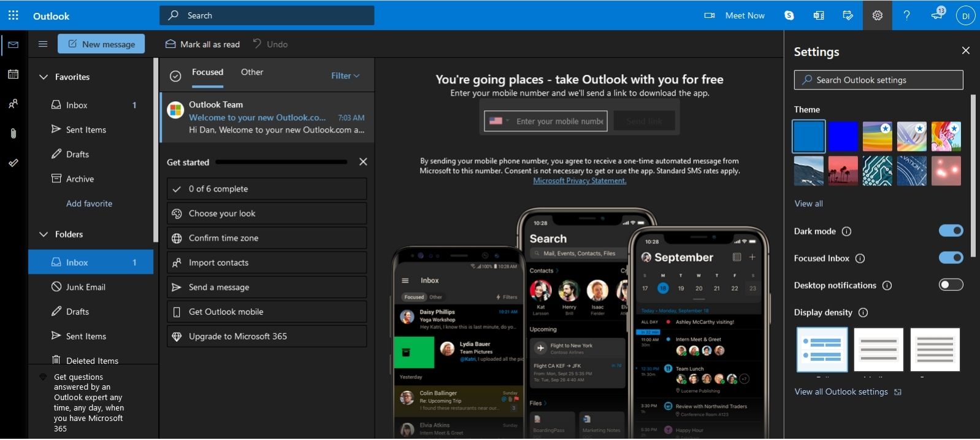Select the circuit board theme swatch
The height and width of the screenshot is (440, 980).
tap(878, 171)
